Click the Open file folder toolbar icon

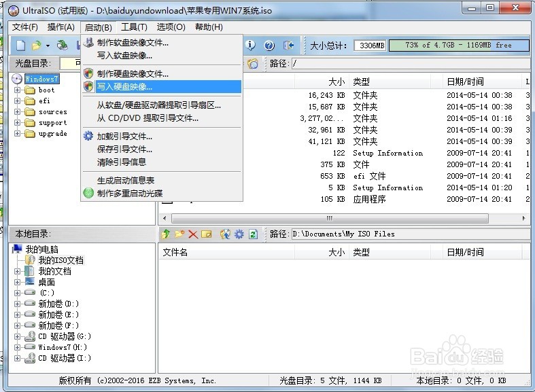(x=36, y=46)
